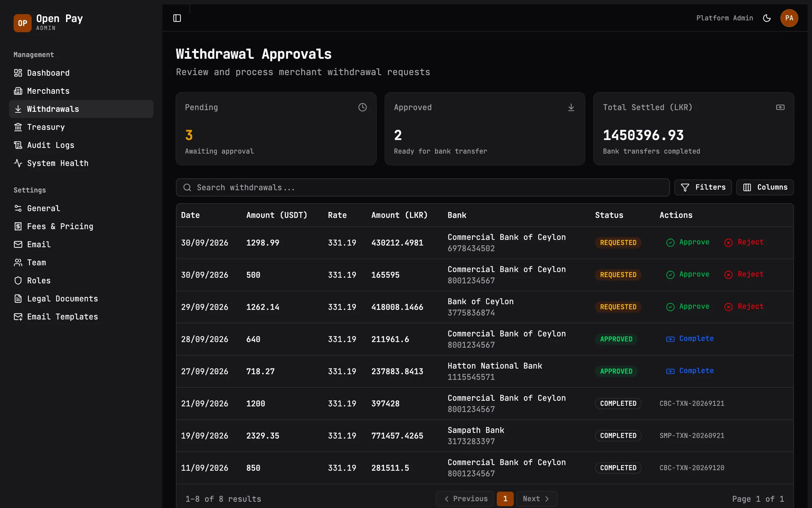Switch theme with the moon icon

(767, 18)
